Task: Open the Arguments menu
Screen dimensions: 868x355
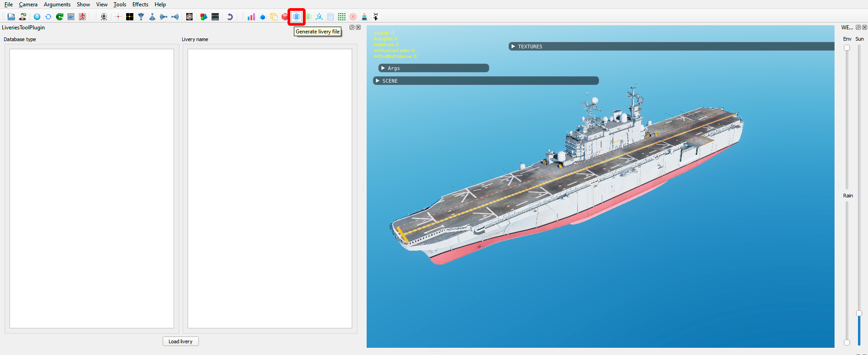Action: click(57, 5)
